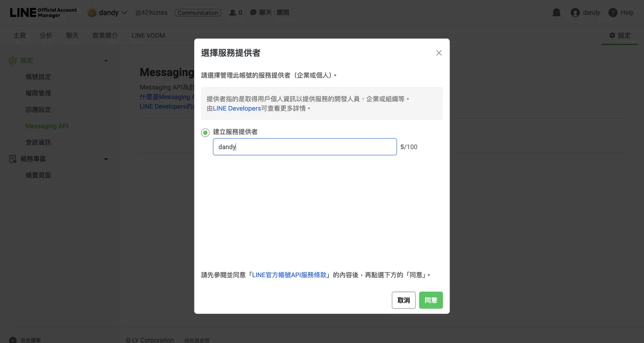Click the © LY Corporation footer text

[x=149, y=340]
